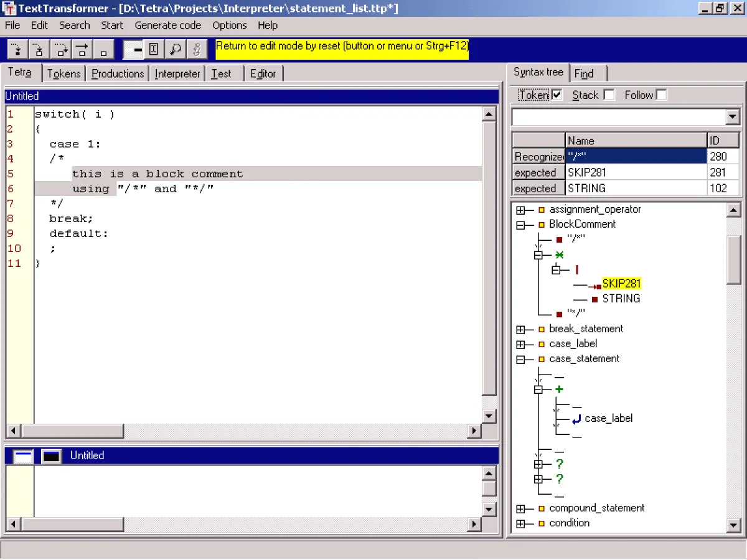Select the step into token debugger icon
The width and height of the screenshot is (747, 560).
pyautogui.click(x=17, y=49)
